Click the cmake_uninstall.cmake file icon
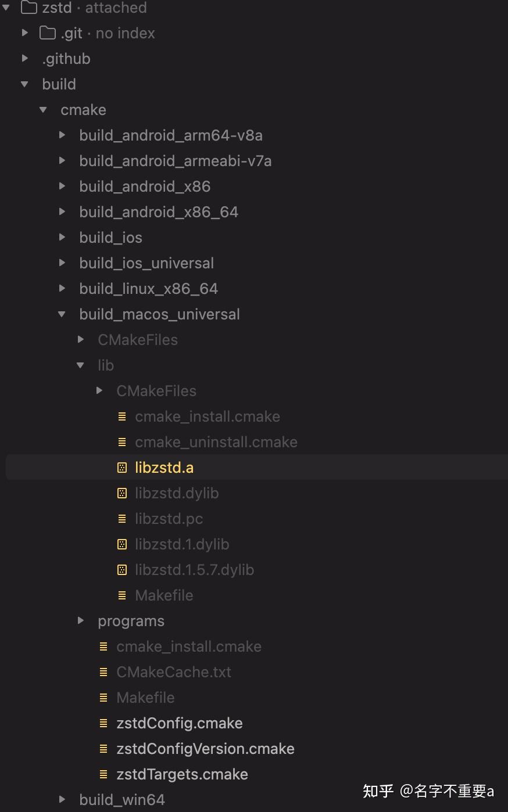The width and height of the screenshot is (508, 812). click(122, 442)
